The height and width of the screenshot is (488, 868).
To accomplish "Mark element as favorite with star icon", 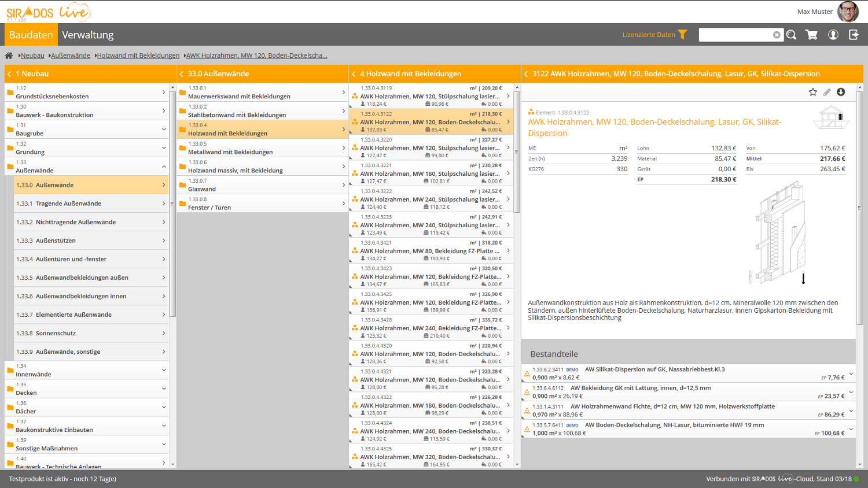I will pyautogui.click(x=812, y=92).
